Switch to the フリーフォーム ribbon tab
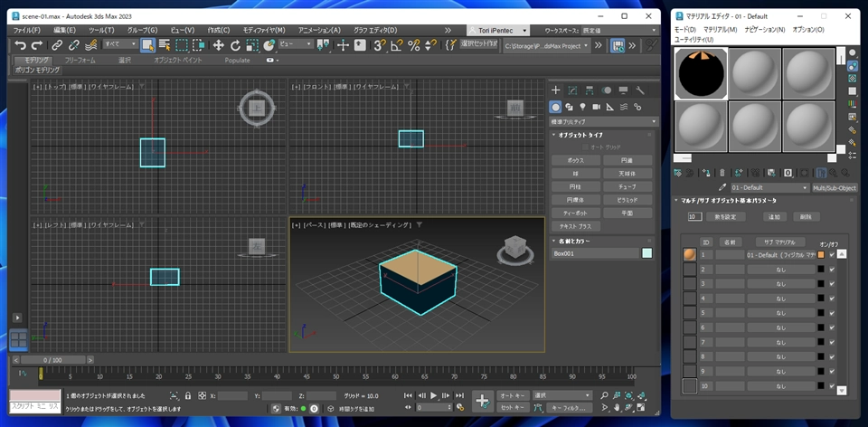868x427 pixels. (80, 60)
